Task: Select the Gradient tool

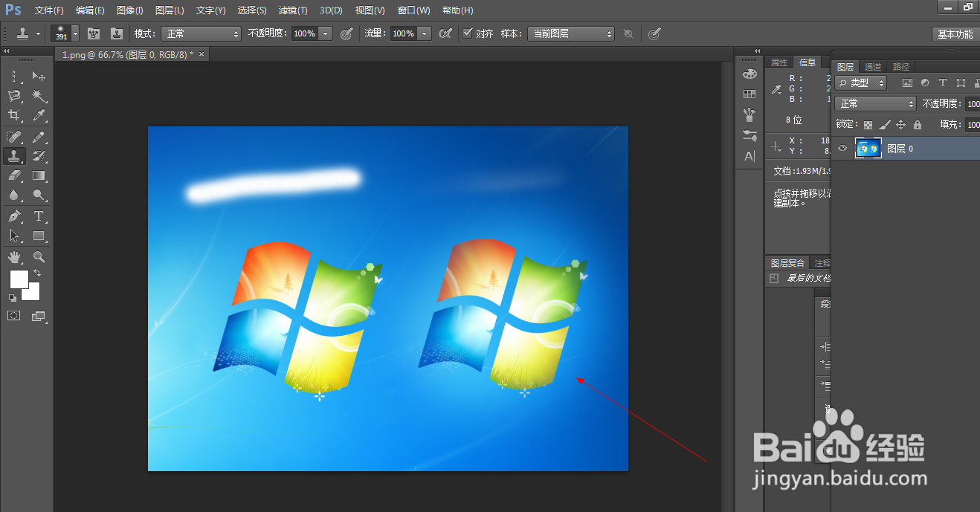Action: tap(39, 175)
